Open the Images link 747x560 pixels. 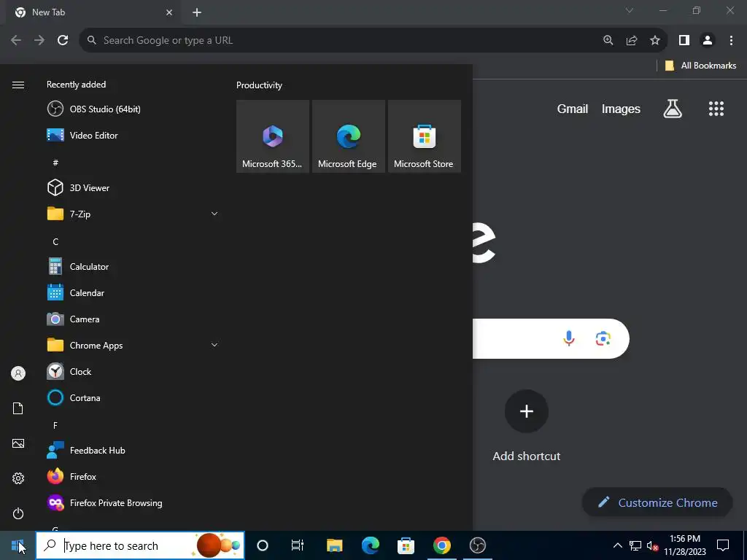pos(621,109)
